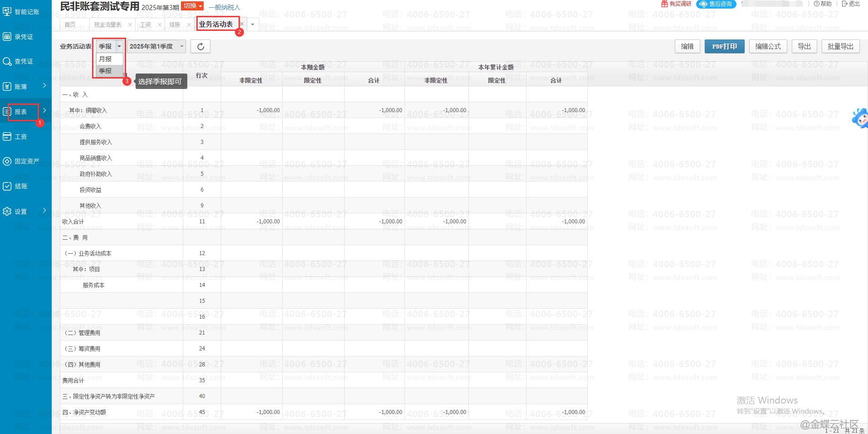Screen dimensions: 868x434
Task: Open 录凭证 voucher entry icon
Action: click(7, 37)
